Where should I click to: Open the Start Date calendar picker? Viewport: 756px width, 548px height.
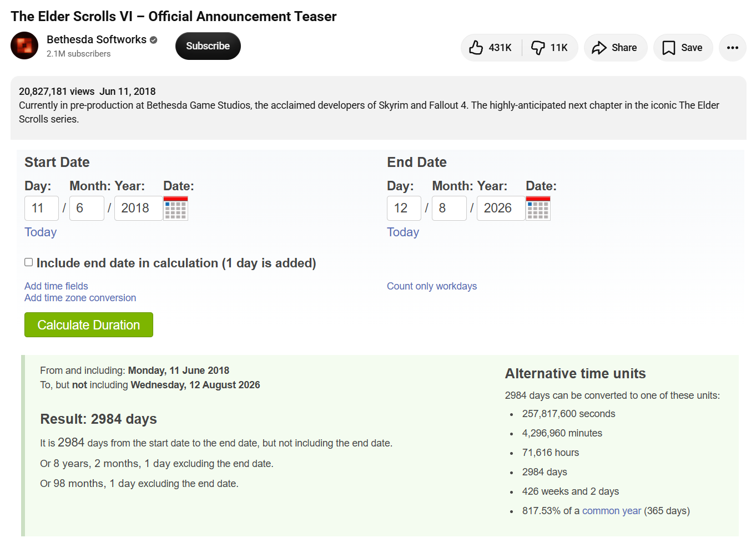[175, 208]
